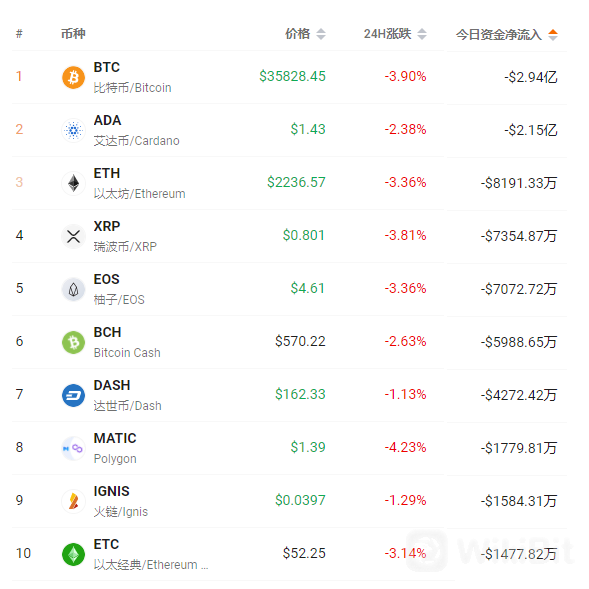Click the Ethereum ETH coin icon
The image size is (589, 589).
click(x=73, y=183)
